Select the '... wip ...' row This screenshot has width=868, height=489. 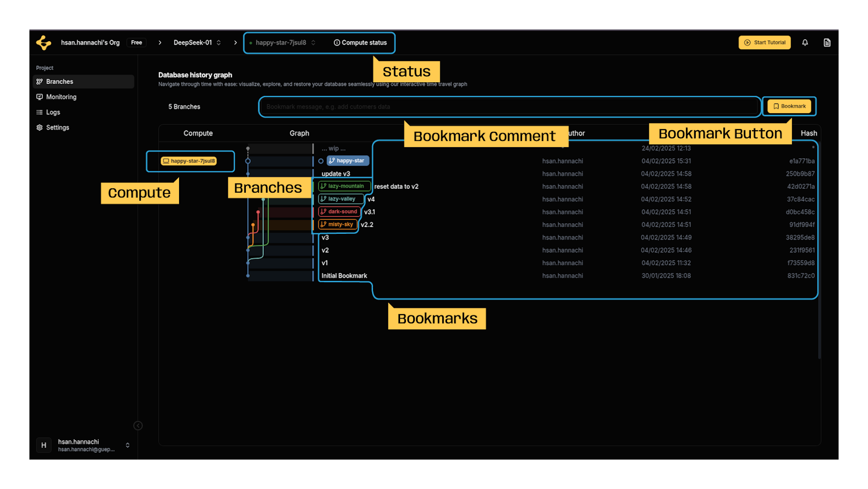tap(334, 149)
